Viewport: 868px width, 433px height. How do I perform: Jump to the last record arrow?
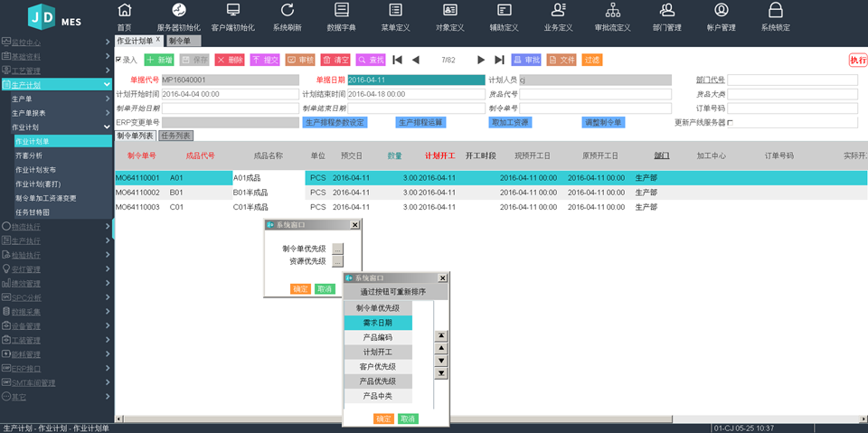coord(499,60)
